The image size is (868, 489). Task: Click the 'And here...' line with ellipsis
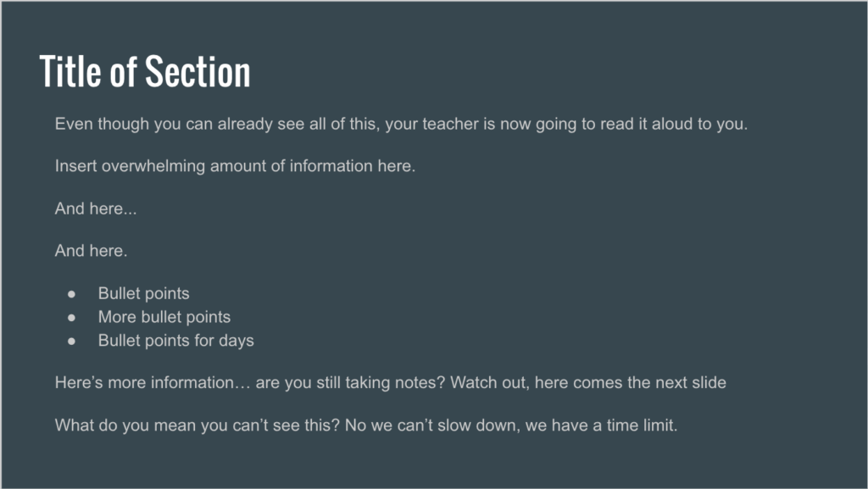[x=96, y=208]
